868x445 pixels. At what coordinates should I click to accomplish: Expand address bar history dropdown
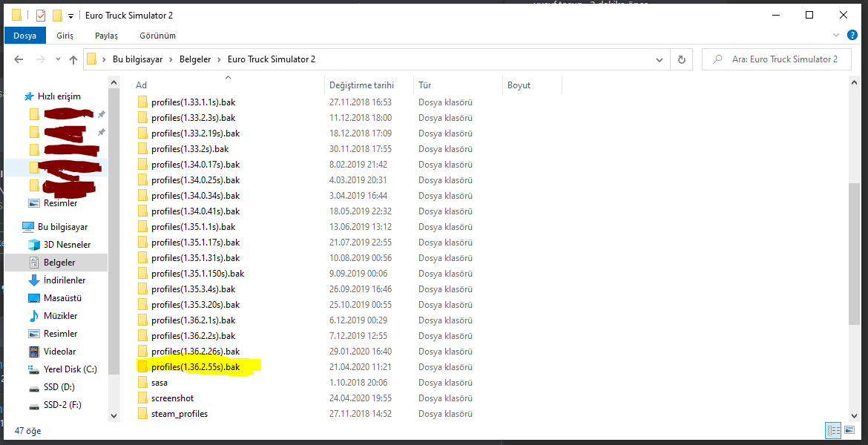(660, 59)
